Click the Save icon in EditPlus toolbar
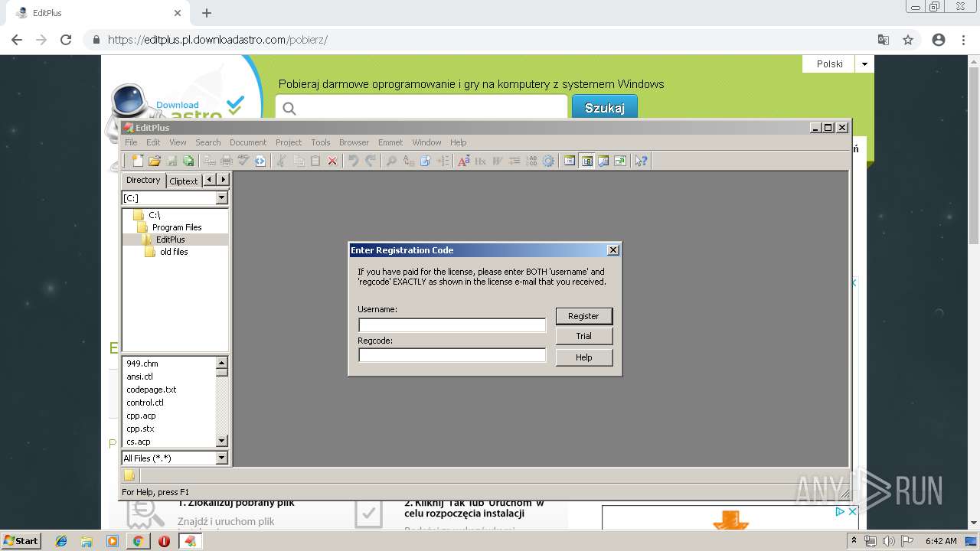This screenshot has height=551, width=980. click(172, 161)
